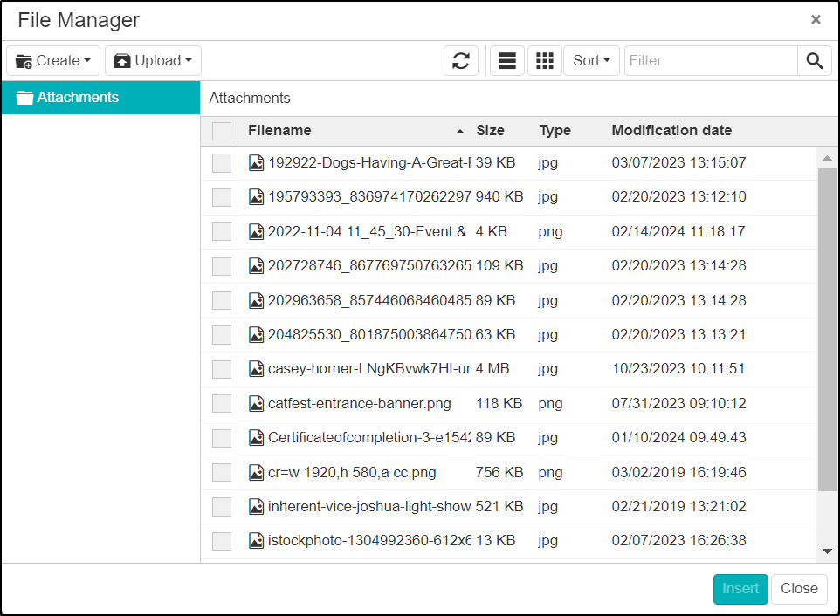The image size is (840, 616).
Task: Click date 01/10/2024 09:49:43
Action: [678, 438]
